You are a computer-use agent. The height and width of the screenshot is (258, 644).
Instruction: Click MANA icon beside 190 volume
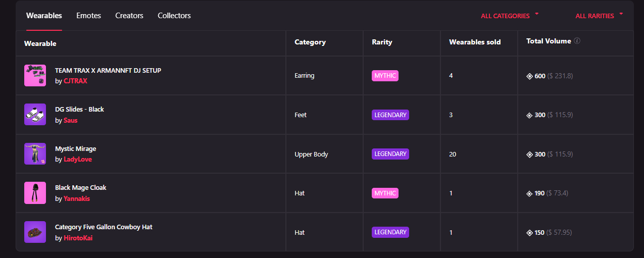[x=530, y=193]
